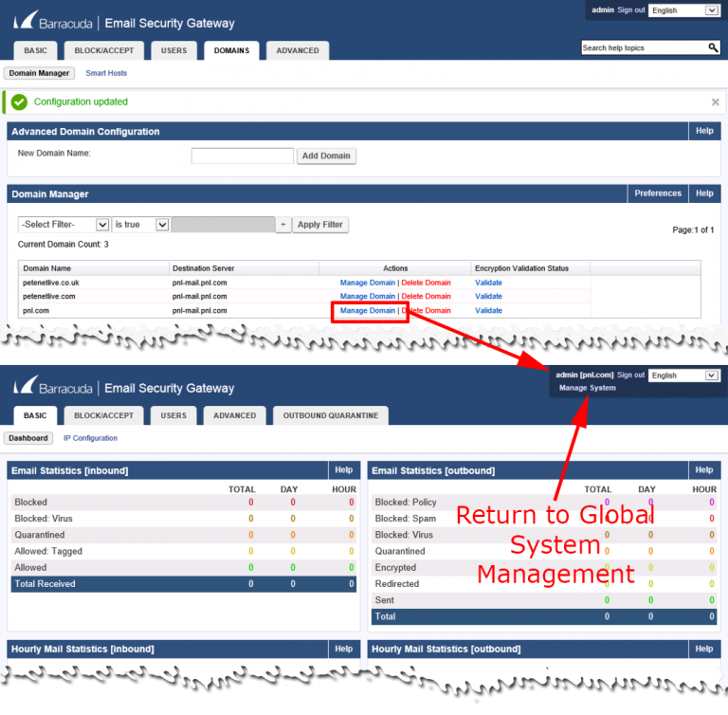Click the Barracuda logo in the top header
The width and height of the screenshot is (728, 715).
coord(53,22)
